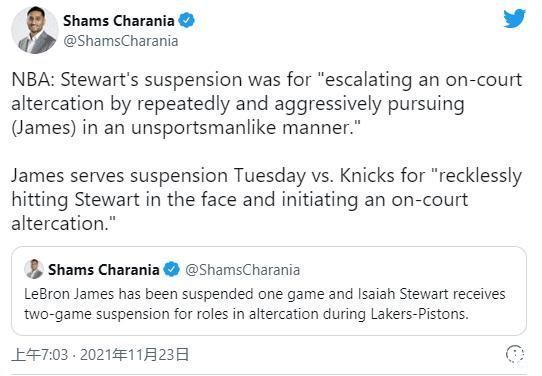Image resolution: width=542 pixels, height=376 pixels.
Task: Click the word "Knicks" in the tweet
Action: [367, 176]
